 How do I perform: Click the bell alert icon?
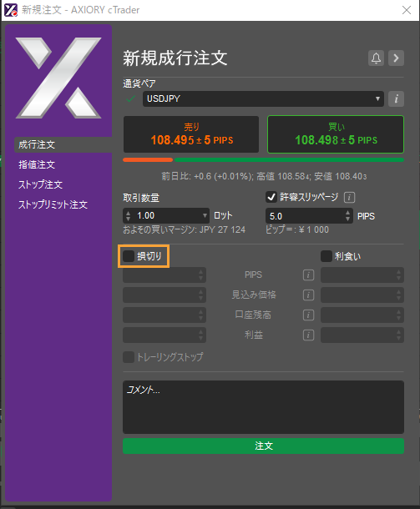376,58
